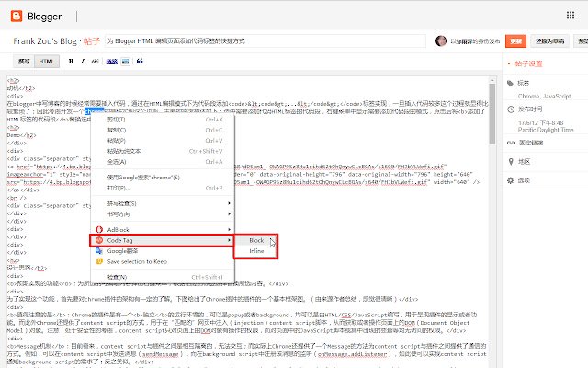Select 粘贴(P) paste in context menu
The height and width of the screenshot is (368, 588).
pos(163,141)
